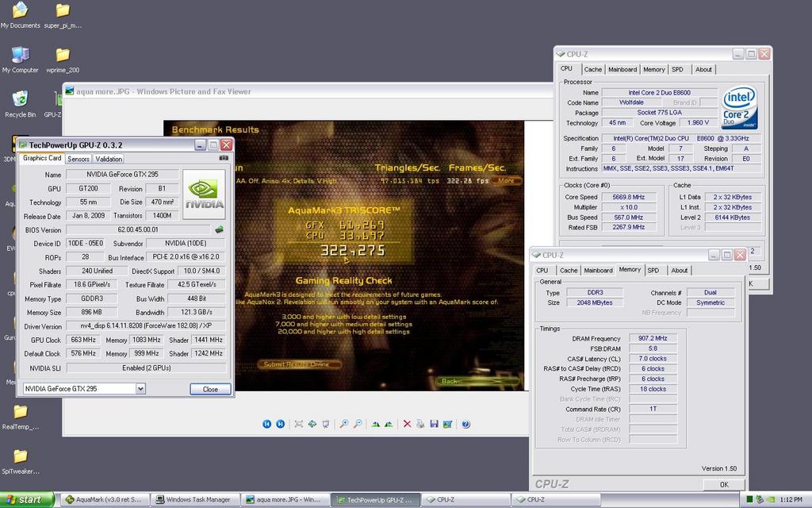Open super_pi_m folder on desktop
The height and width of the screenshot is (508, 812).
63,14
